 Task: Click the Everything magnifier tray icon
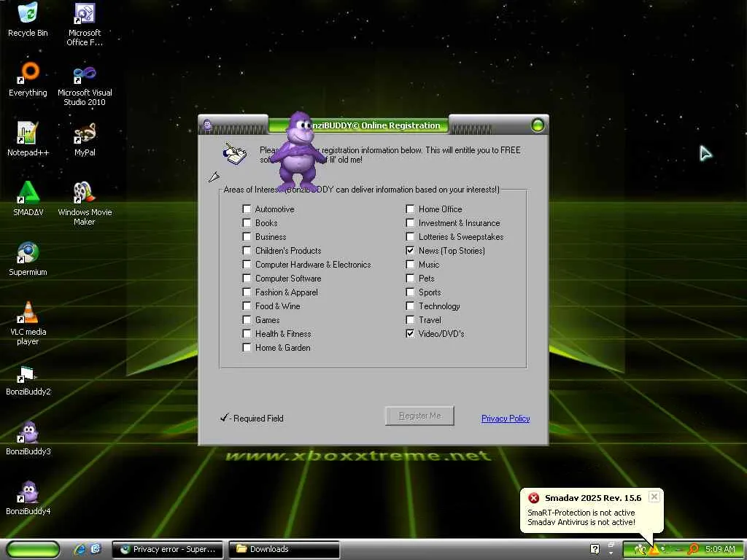(693, 550)
